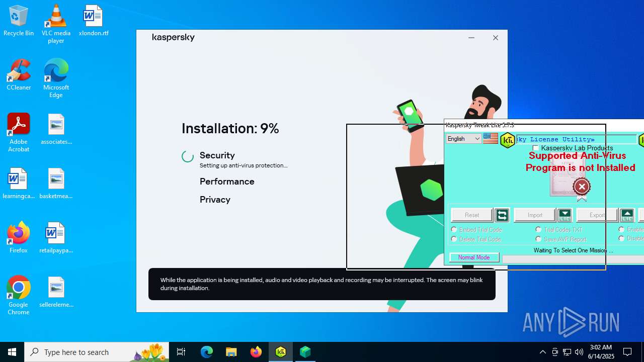
Task: Click the Export button
Action: click(x=597, y=215)
